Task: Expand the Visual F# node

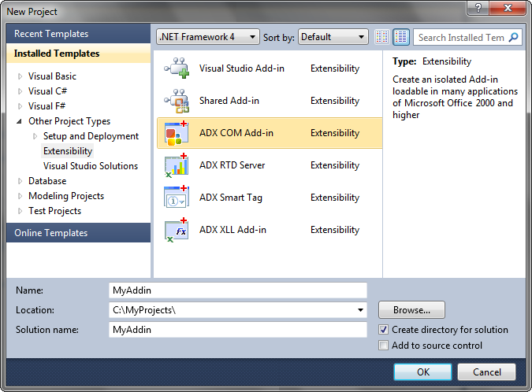Action: point(20,106)
